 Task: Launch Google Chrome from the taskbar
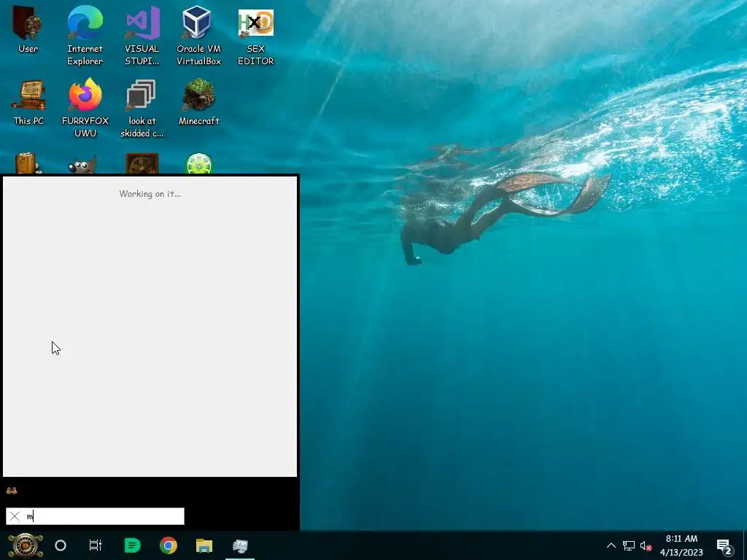(x=169, y=545)
